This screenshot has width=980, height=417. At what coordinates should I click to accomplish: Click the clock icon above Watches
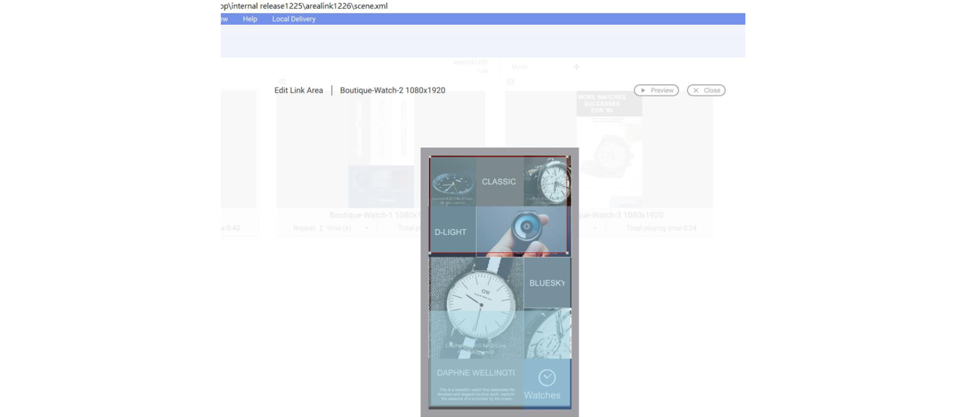[x=547, y=378]
